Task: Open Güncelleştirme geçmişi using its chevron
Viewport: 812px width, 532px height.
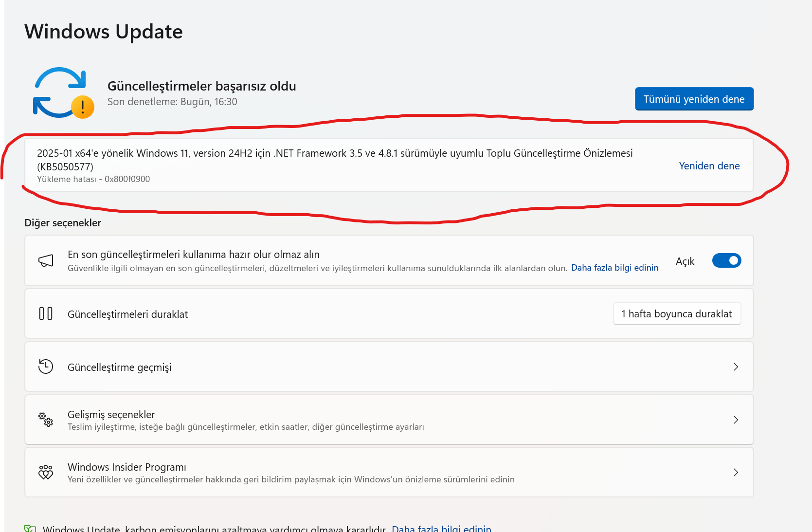Action: tap(736, 367)
